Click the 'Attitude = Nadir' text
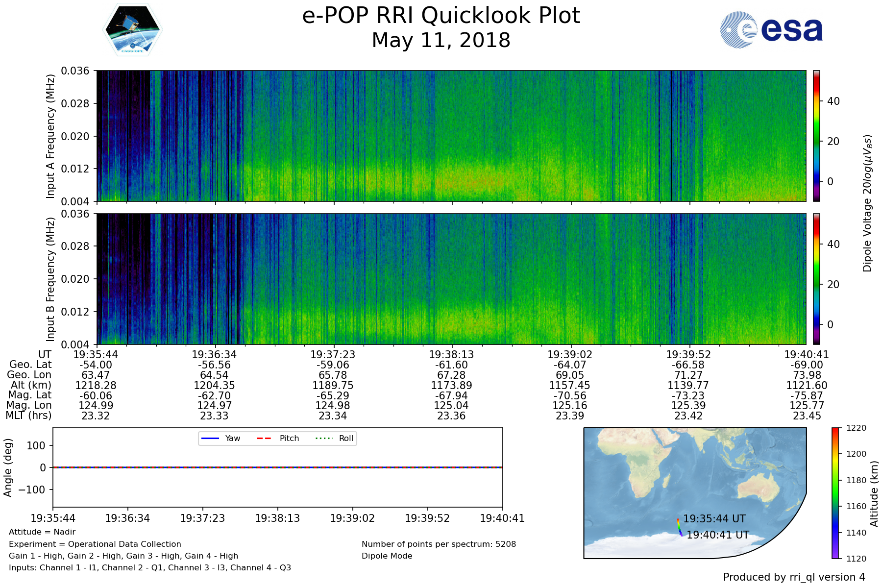Screen dimensions: 882x588 [x=42, y=532]
